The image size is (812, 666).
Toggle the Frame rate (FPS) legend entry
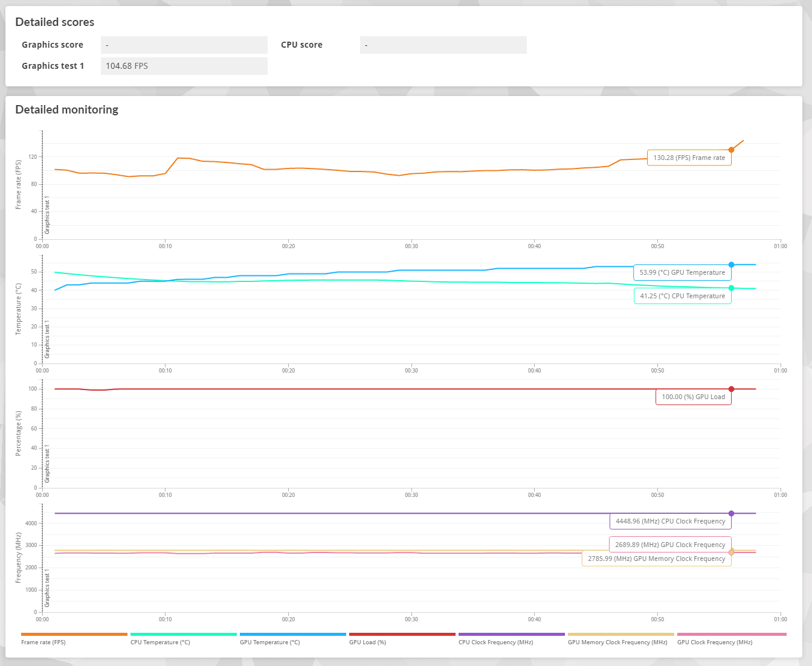click(74, 638)
